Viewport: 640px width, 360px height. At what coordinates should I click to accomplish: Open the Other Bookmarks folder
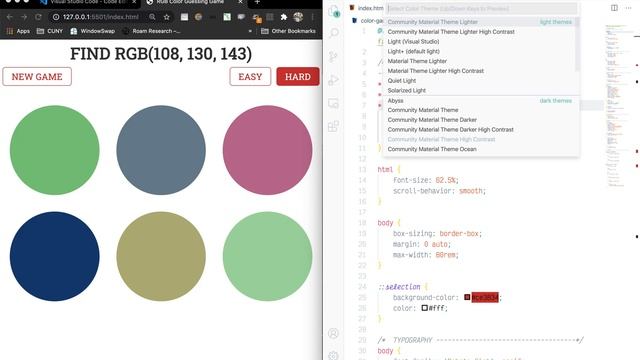pyautogui.click(x=288, y=31)
